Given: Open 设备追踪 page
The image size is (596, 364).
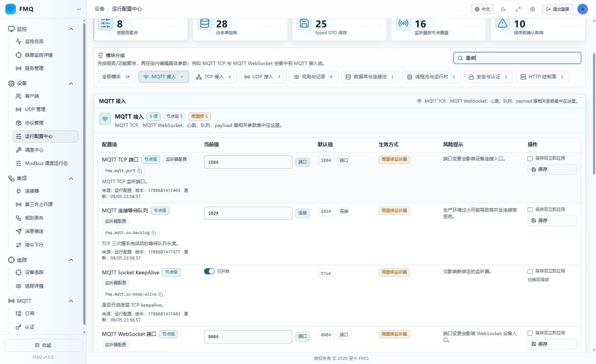Looking at the screenshot, I should pos(45,272).
